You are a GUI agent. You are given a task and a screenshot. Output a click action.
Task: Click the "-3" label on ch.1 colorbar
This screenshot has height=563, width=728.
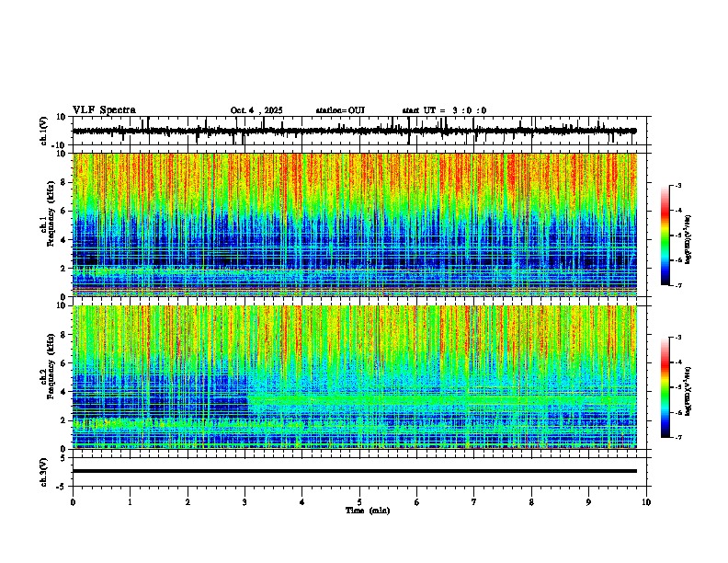pos(678,185)
